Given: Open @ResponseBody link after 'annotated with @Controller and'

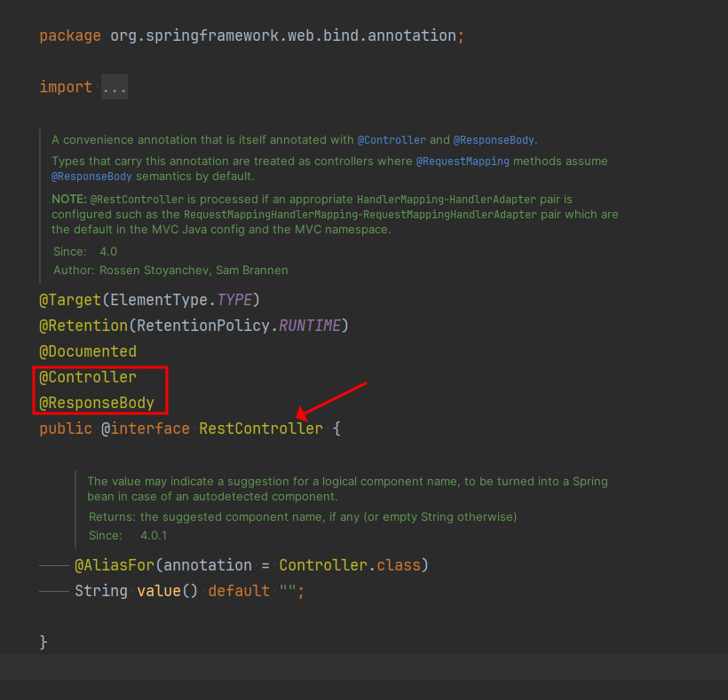Looking at the screenshot, I should pyautogui.click(x=494, y=140).
